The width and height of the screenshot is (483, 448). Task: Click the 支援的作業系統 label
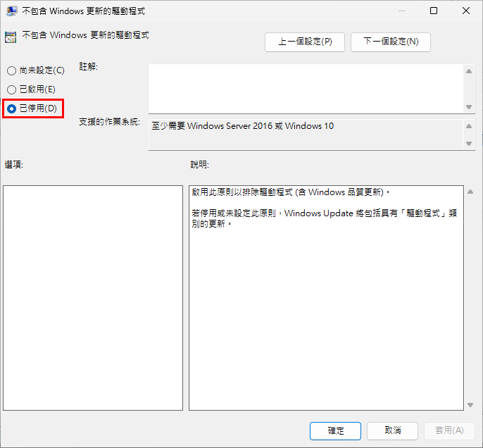tap(109, 122)
